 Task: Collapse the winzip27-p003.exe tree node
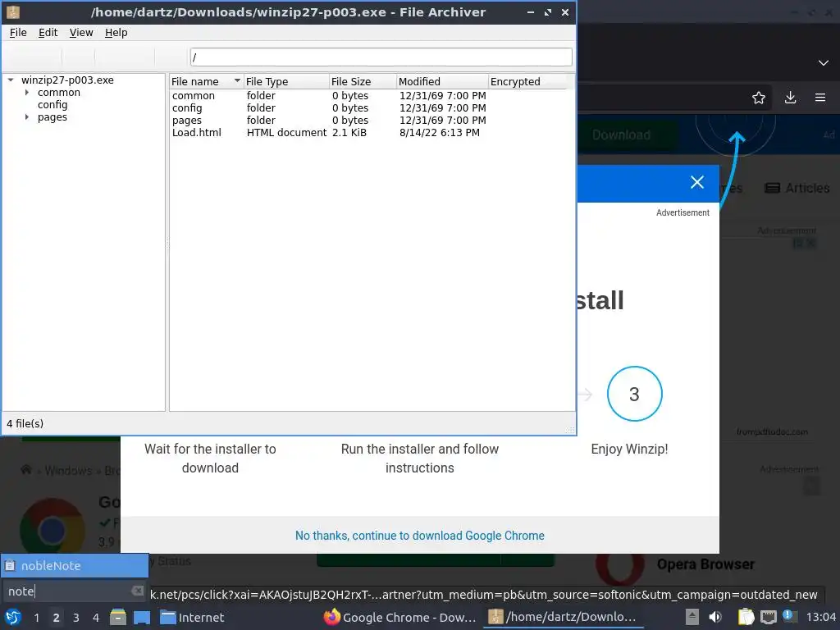coord(10,80)
